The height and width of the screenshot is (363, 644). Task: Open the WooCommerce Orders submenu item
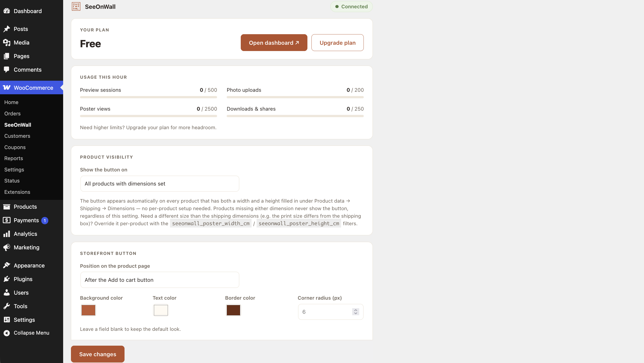12,114
